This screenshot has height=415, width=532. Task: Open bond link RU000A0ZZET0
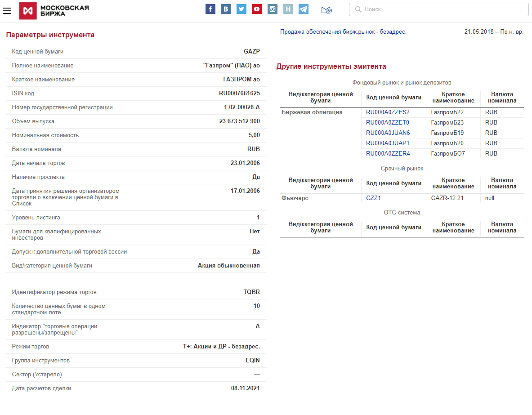point(388,122)
